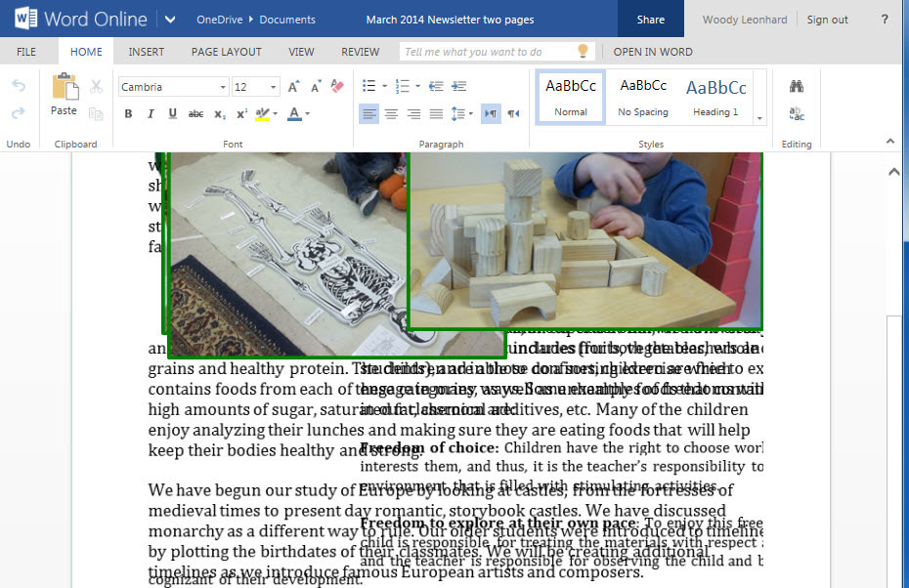The width and height of the screenshot is (909, 588).
Task: Toggle Bold formatting
Action: pyautogui.click(x=128, y=114)
